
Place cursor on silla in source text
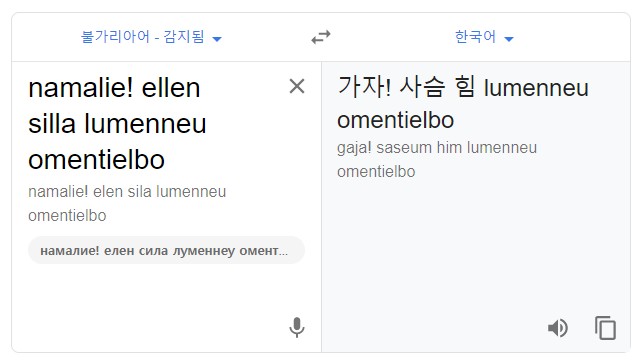(52, 124)
